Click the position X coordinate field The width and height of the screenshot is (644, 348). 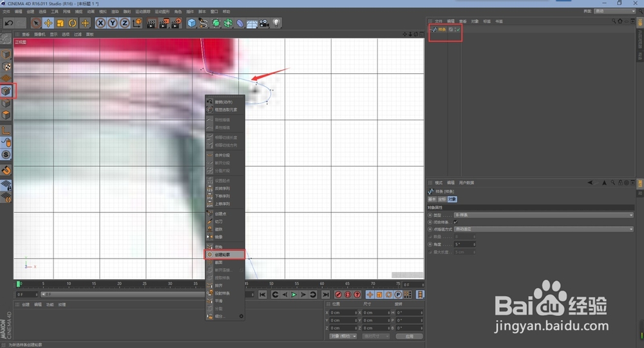(x=343, y=313)
